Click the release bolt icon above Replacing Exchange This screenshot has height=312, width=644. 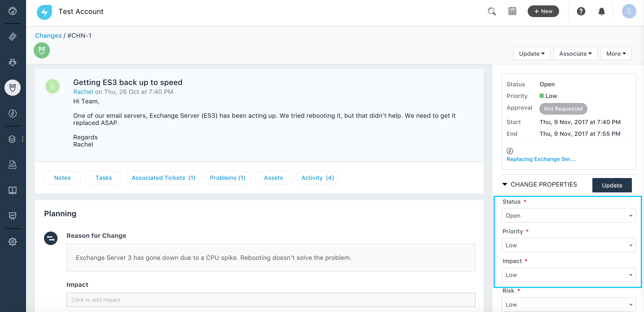click(x=509, y=151)
